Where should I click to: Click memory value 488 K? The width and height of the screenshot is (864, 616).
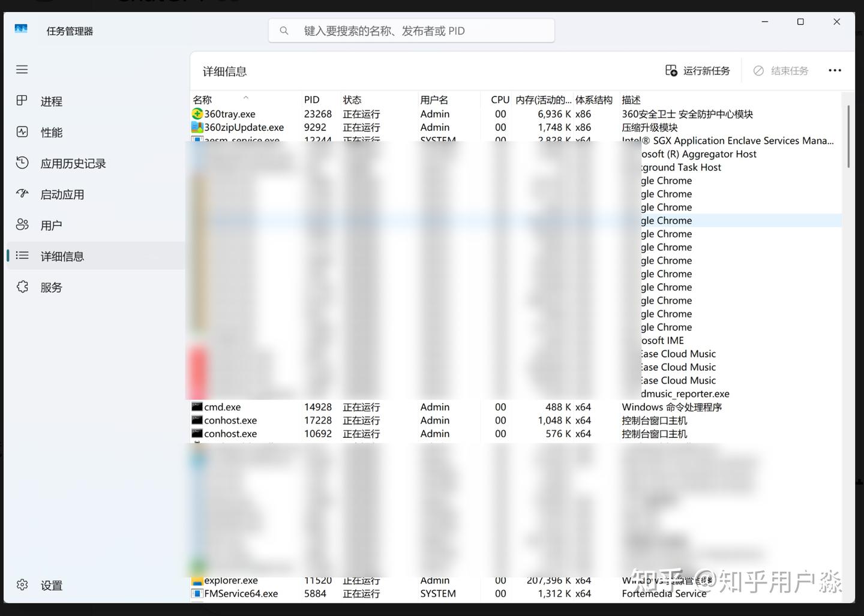tap(558, 407)
